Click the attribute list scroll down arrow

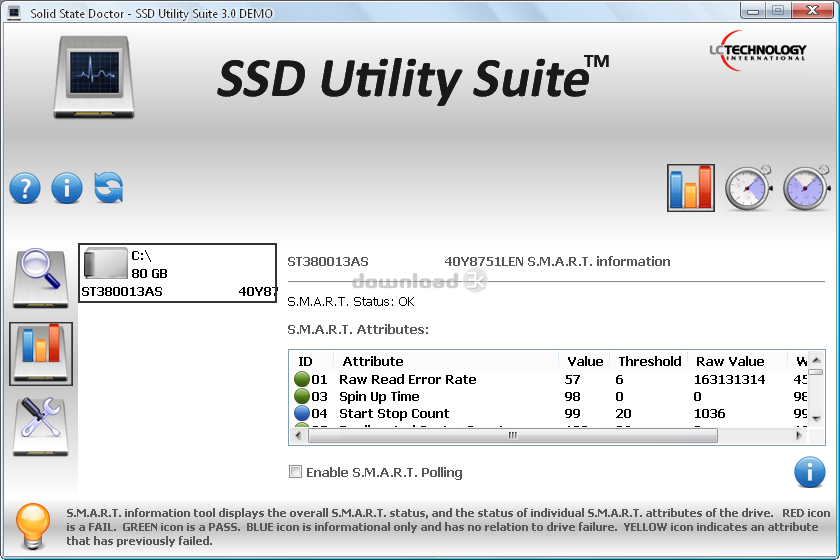pos(816,419)
